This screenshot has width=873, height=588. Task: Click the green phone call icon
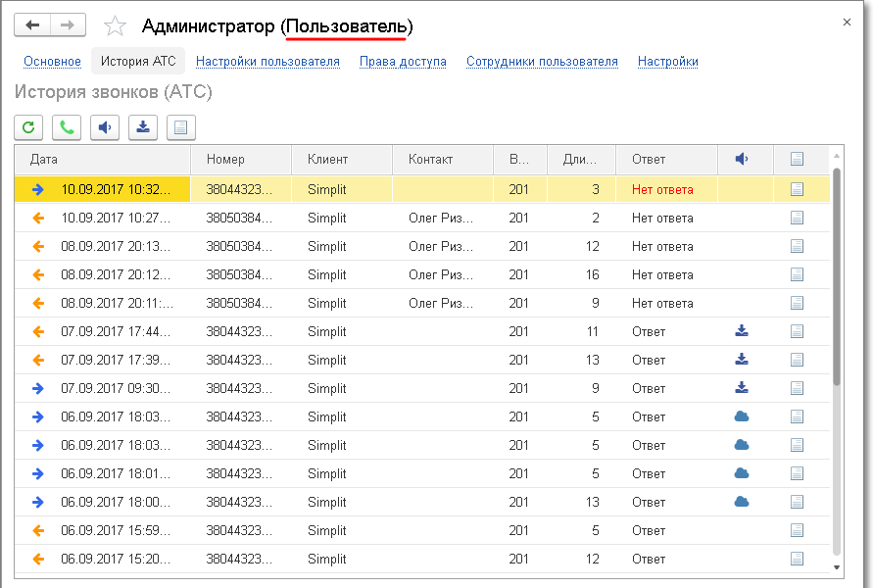pos(67,126)
